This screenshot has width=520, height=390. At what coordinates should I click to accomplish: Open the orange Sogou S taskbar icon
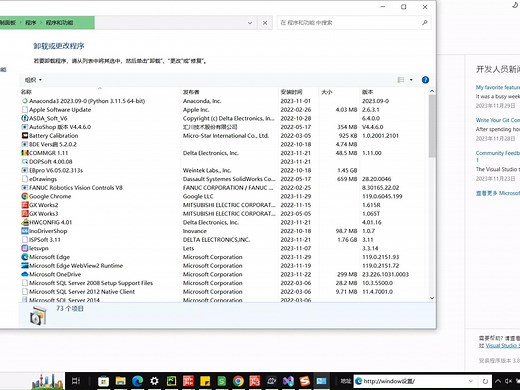305,381
